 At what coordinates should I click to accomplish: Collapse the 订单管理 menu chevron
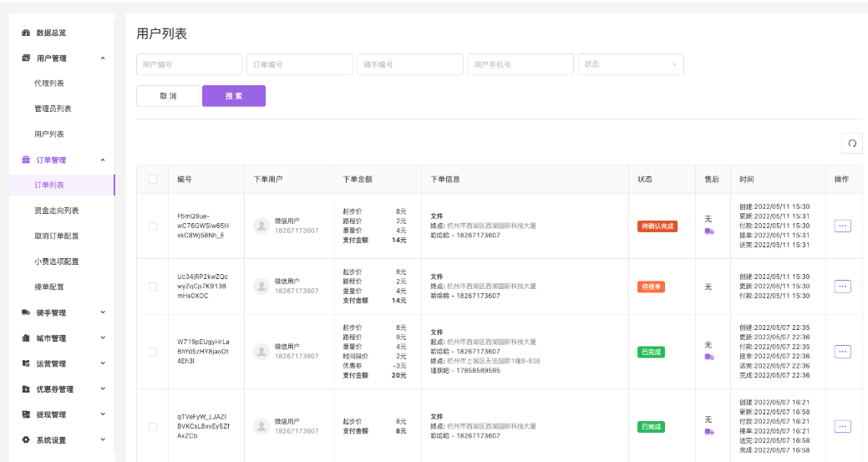coord(103,160)
